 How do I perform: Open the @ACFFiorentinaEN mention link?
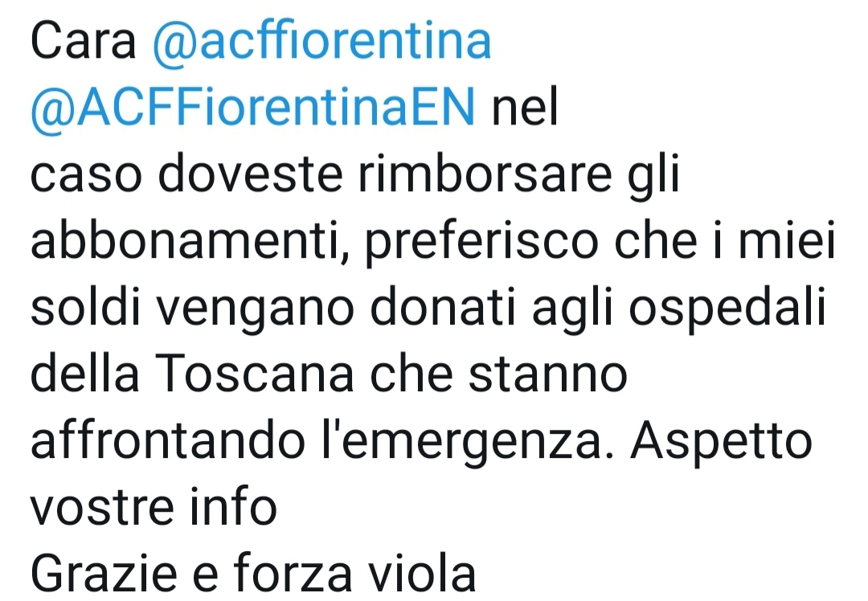(x=253, y=108)
